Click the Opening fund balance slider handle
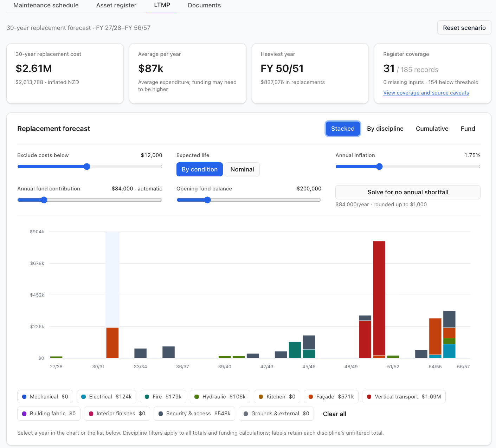The width and height of the screenshot is (496, 448). [207, 200]
